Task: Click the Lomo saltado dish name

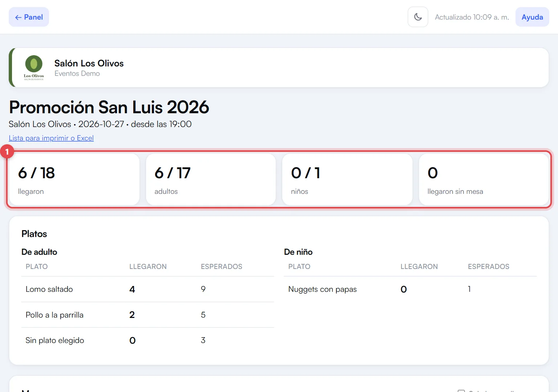Action: [49, 289]
